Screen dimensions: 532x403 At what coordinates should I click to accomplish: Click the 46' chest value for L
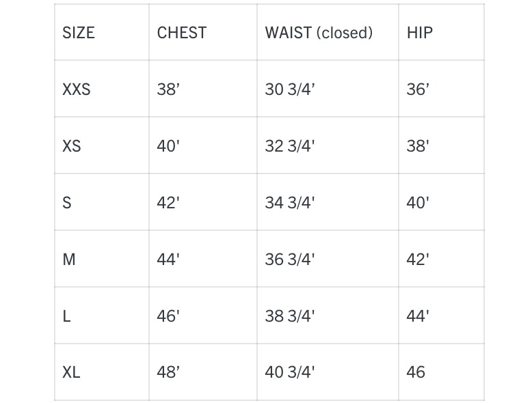point(168,316)
